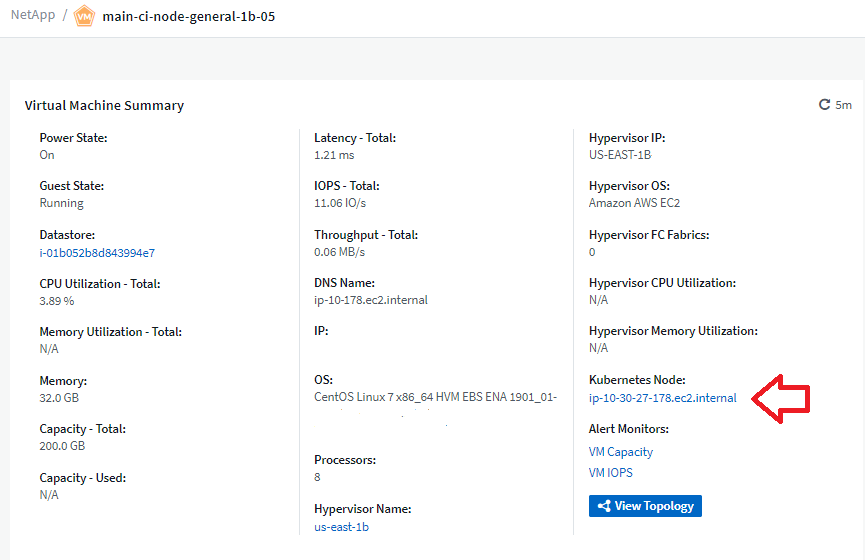Open Kubernetes node ip-10-30-27-178.ec2.internal link
This screenshot has height=560, width=865.
coord(662,398)
